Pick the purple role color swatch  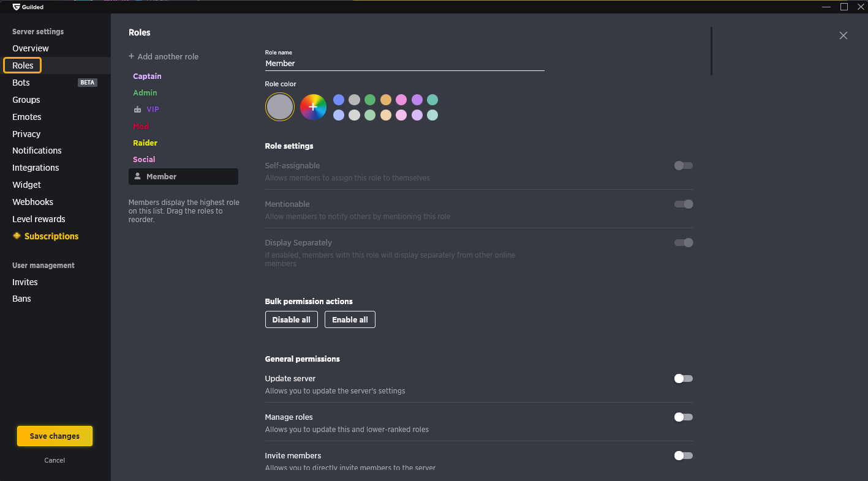coord(417,100)
